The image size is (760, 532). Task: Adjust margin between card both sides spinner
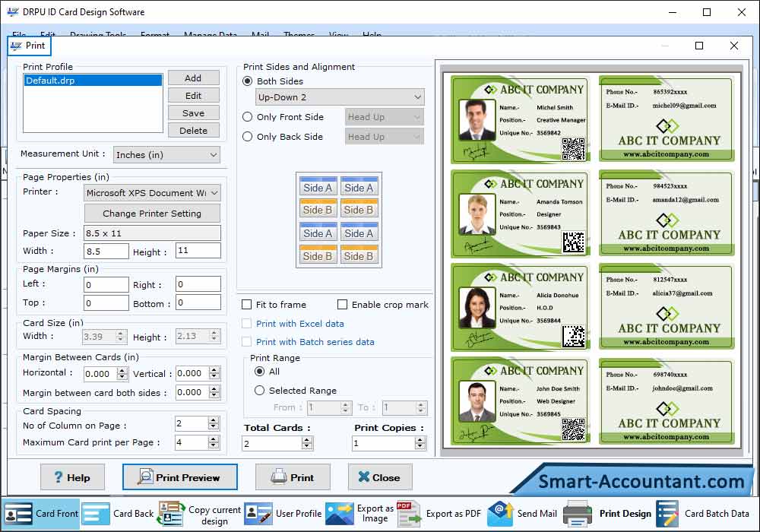pos(214,392)
